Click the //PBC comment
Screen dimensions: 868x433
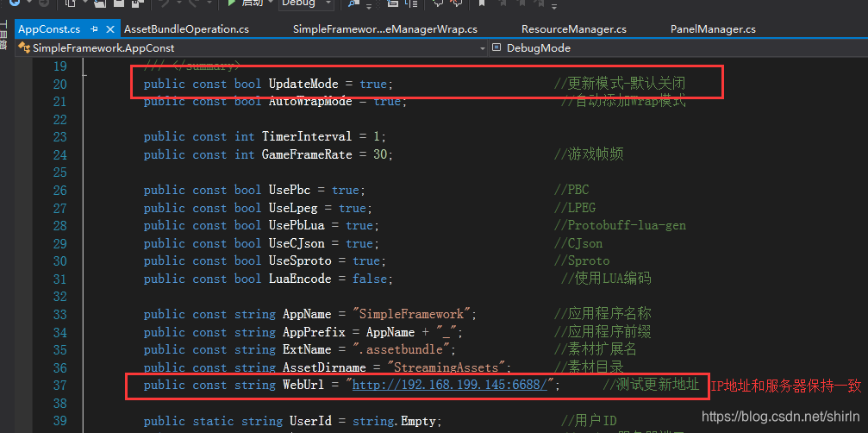[x=571, y=190]
